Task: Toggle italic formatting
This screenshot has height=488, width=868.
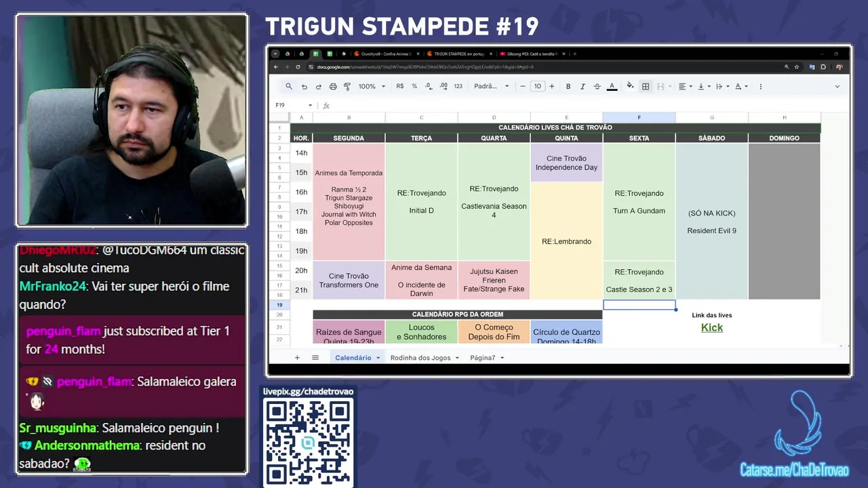Action: click(582, 86)
